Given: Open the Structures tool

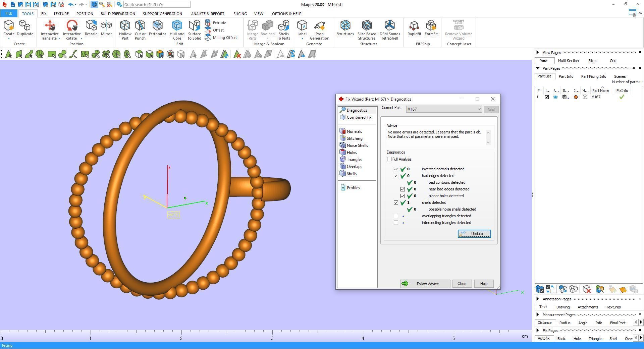Looking at the screenshot, I should click(345, 28).
